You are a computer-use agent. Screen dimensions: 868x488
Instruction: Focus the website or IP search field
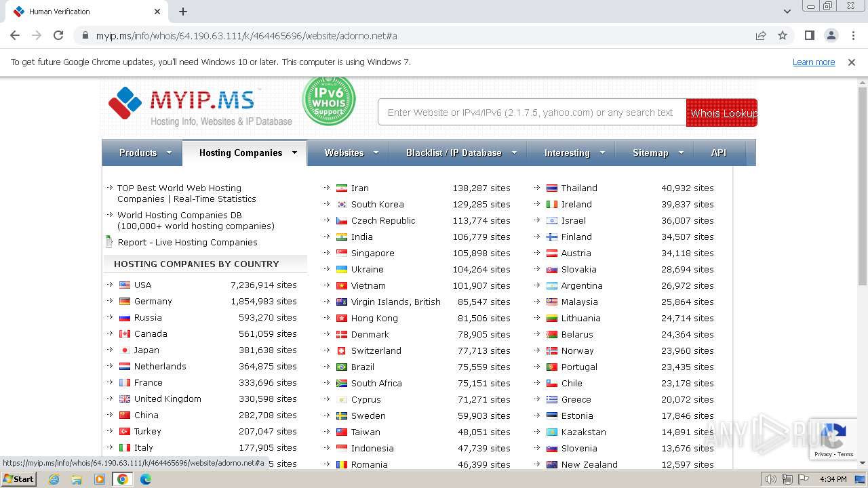click(x=532, y=113)
